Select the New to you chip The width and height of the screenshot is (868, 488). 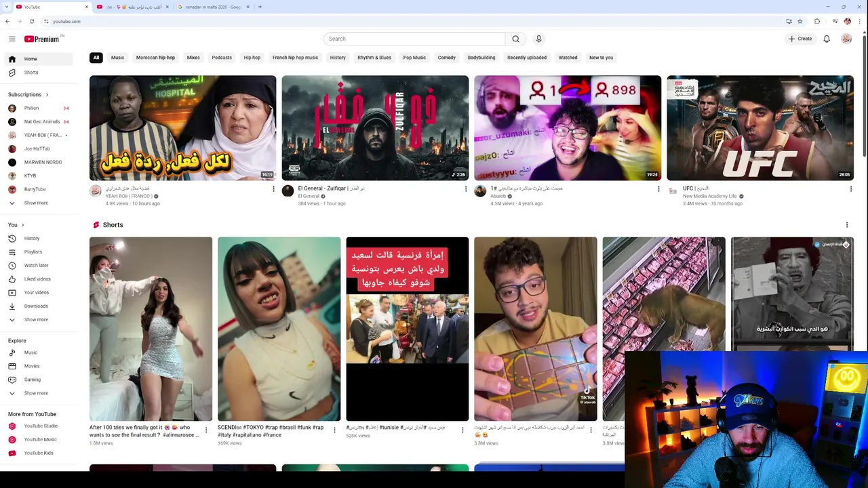(x=601, y=58)
